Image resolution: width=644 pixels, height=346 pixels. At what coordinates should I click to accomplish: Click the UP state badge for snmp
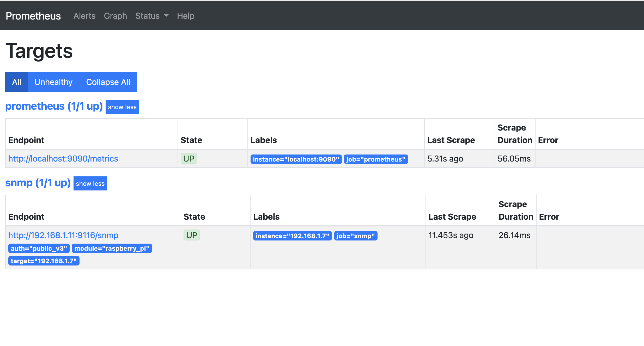[192, 235]
